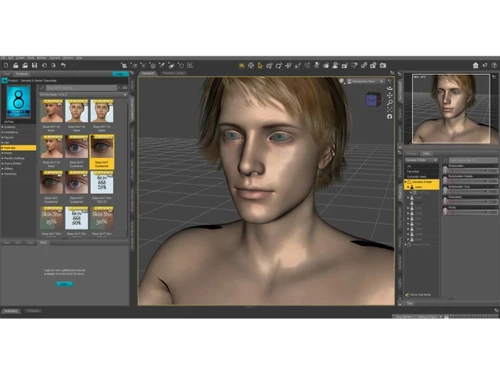Click the Bodybuilder morph slider
The width and height of the screenshot is (500, 375).
coord(472,170)
